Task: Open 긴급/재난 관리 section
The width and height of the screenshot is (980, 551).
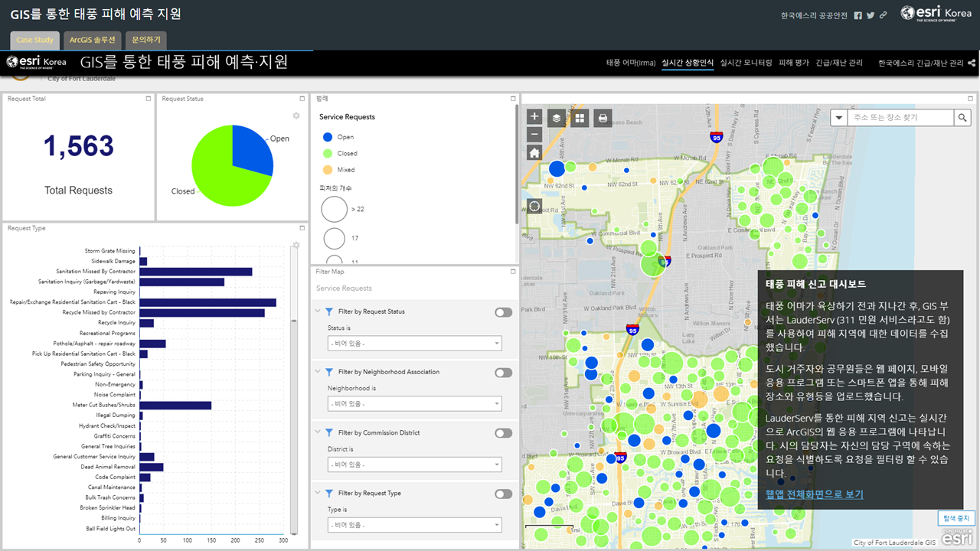Action: 839,63
